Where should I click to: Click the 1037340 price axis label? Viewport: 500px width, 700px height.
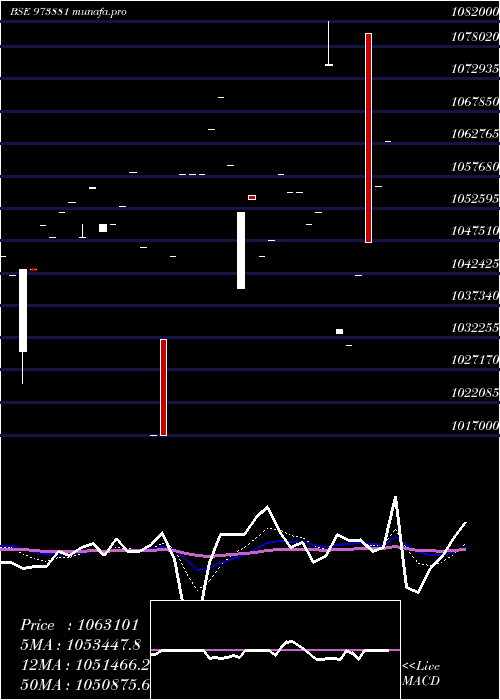pyautogui.click(x=476, y=296)
